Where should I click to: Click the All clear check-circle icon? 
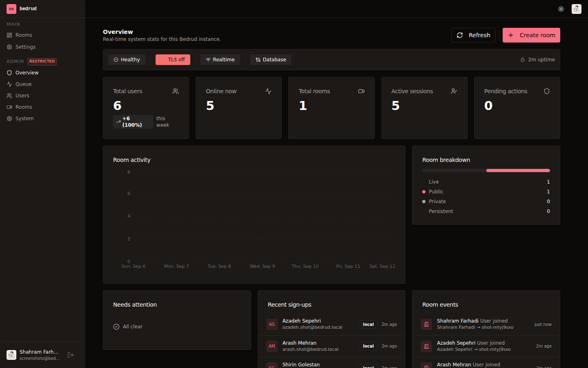(x=116, y=327)
